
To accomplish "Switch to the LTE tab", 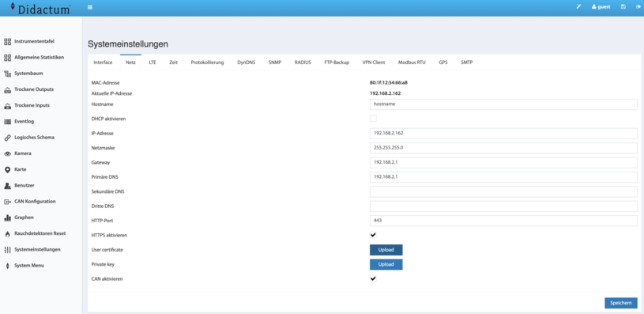I will [x=153, y=62].
